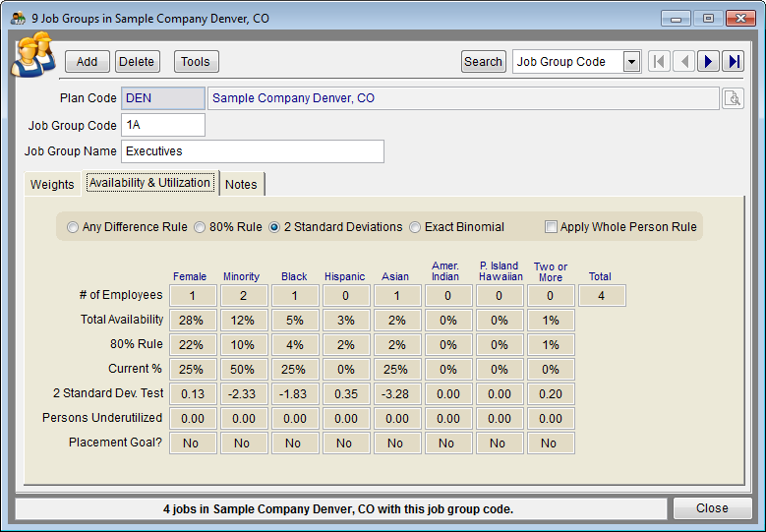This screenshot has width=766, height=532.
Task: Click the Total employees value 4
Action: click(x=602, y=296)
